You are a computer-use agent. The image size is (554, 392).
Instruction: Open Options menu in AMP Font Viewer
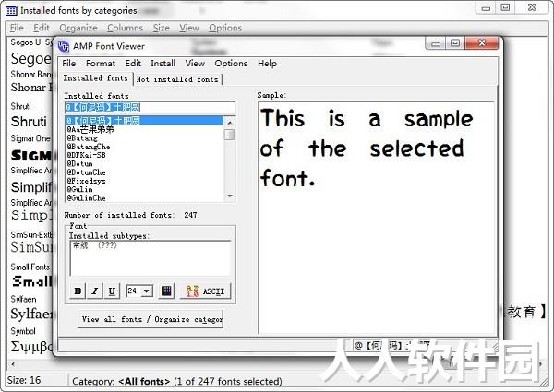231,64
